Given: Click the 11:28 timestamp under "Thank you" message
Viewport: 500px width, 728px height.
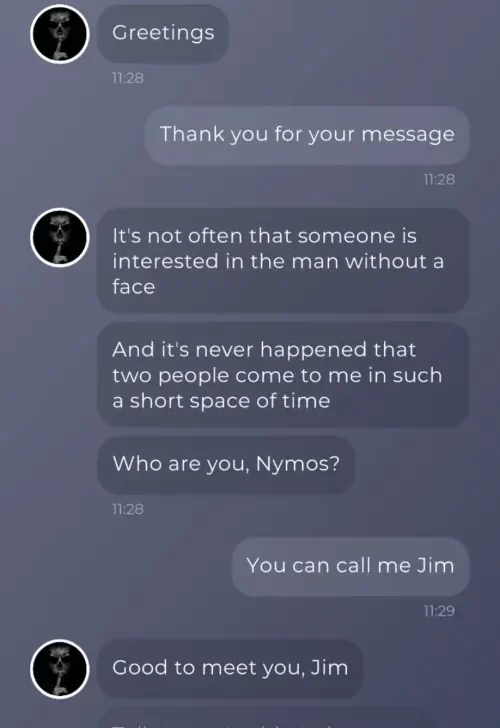Looking at the screenshot, I should coord(439,179).
